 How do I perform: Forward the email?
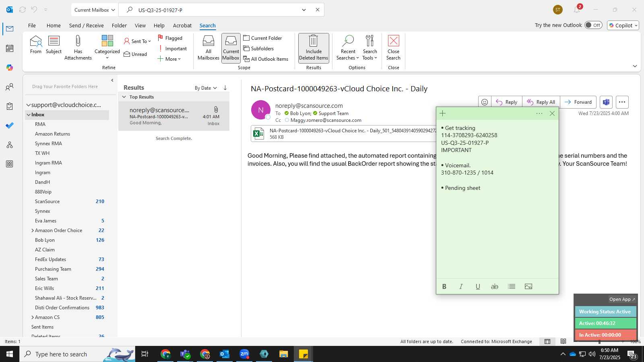tap(578, 102)
